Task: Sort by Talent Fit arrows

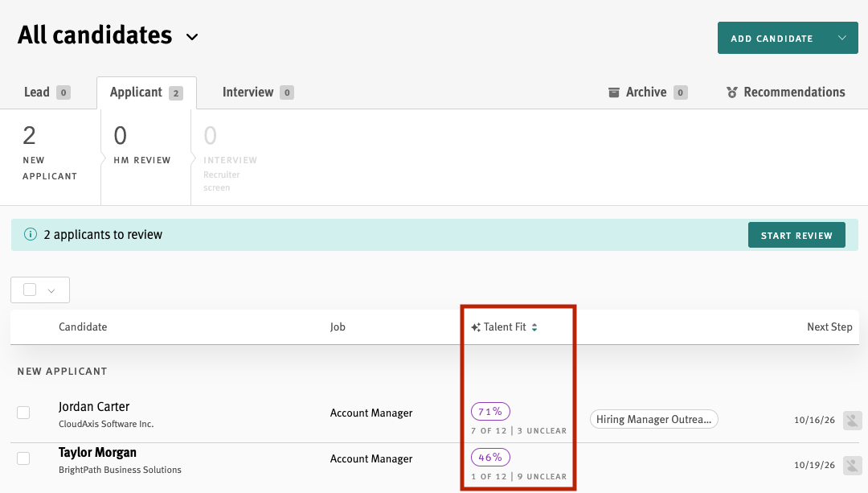Action: click(534, 327)
